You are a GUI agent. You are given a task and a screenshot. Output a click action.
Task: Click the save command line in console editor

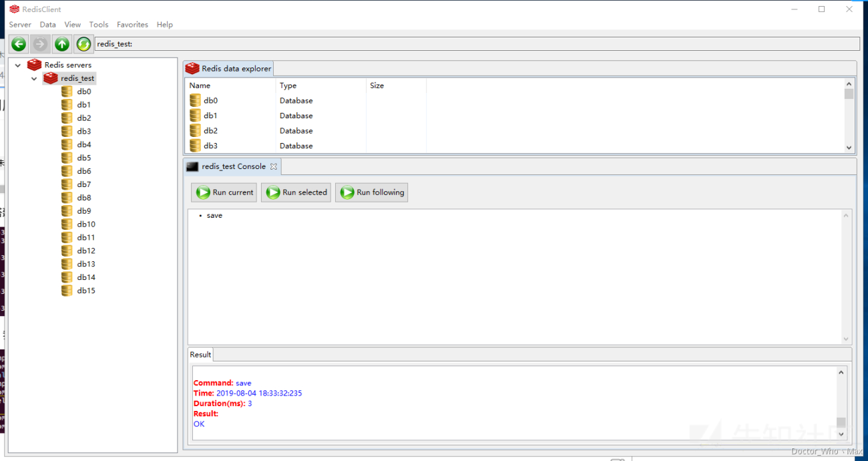(214, 216)
